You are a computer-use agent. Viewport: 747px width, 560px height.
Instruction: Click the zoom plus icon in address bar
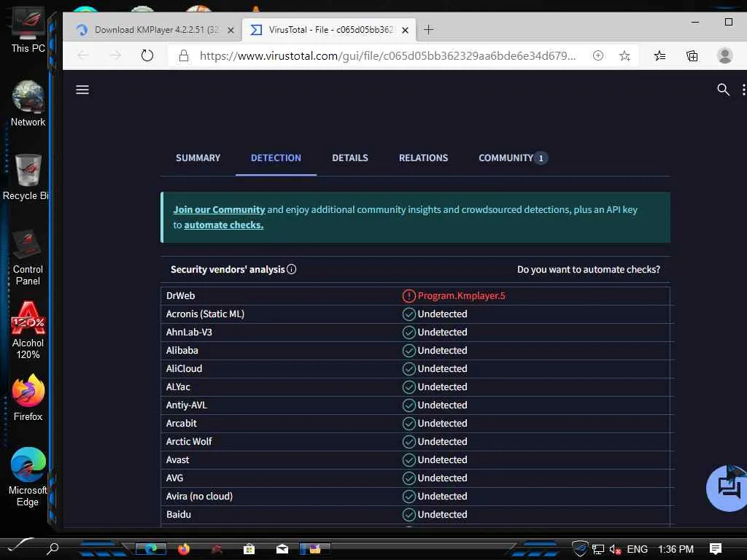point(598,55)
